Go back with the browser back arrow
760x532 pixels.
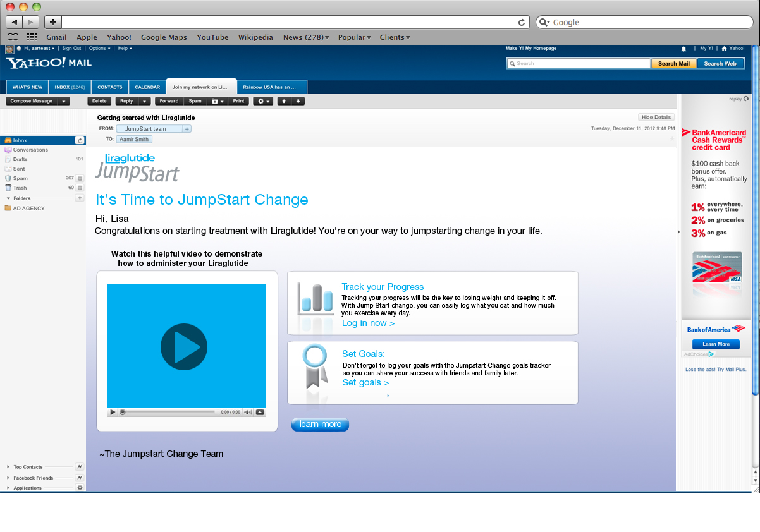(x=15, y=22)
